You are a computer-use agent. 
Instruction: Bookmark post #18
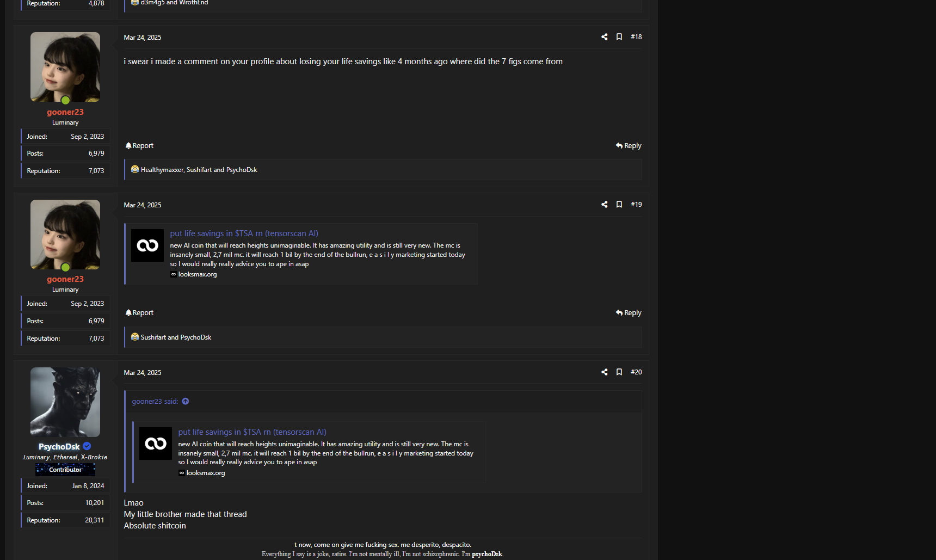(x=619, y=37)
